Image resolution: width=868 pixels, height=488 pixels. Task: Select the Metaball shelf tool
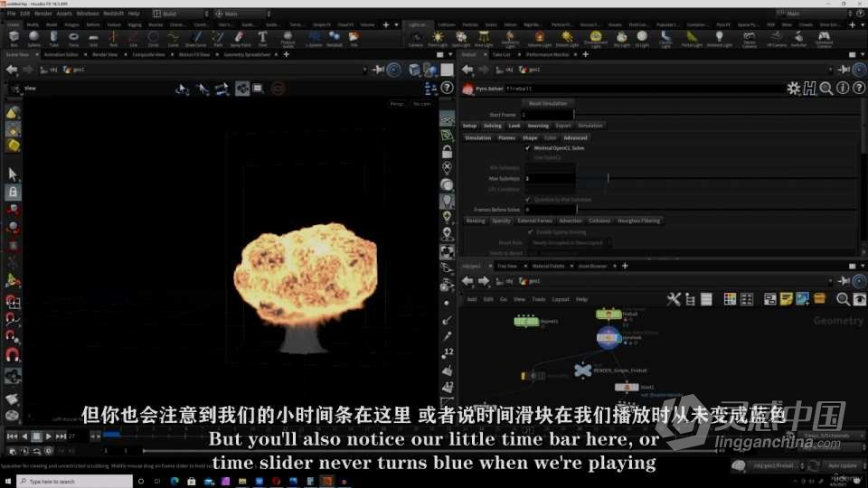point(335,38)
